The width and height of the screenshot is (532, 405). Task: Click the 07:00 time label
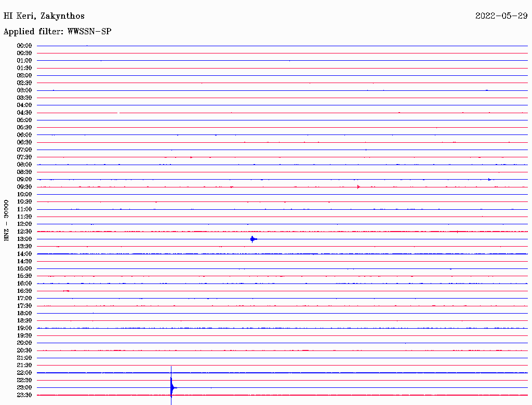[24, 150]
